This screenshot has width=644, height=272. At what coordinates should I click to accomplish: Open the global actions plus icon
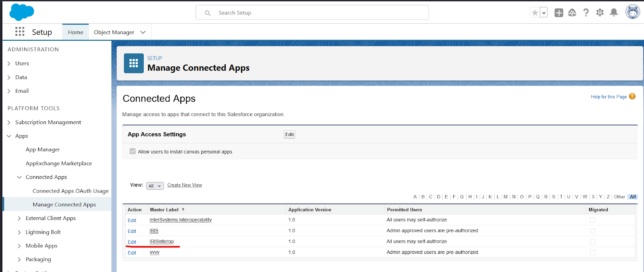click(x=559, y=13)
